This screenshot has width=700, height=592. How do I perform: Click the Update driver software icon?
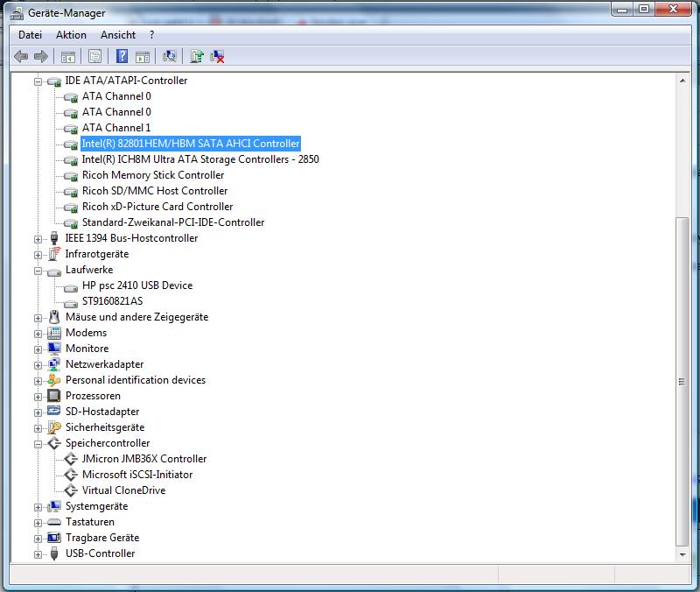[196, 56]
